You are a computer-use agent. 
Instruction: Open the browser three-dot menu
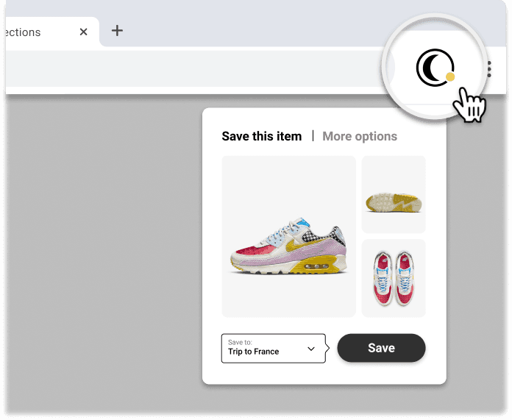click(488, 69)
